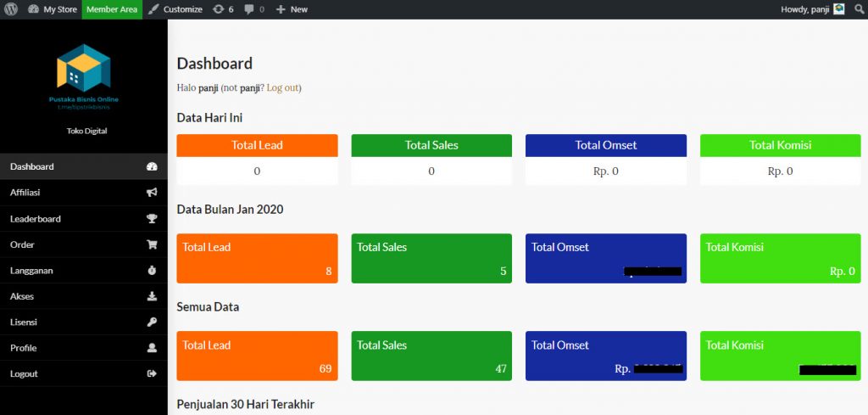Viewport: 868px width, 415px height.
Task: Click the Affiliasi megaphone icon
Action: click(x=152, y=193)
